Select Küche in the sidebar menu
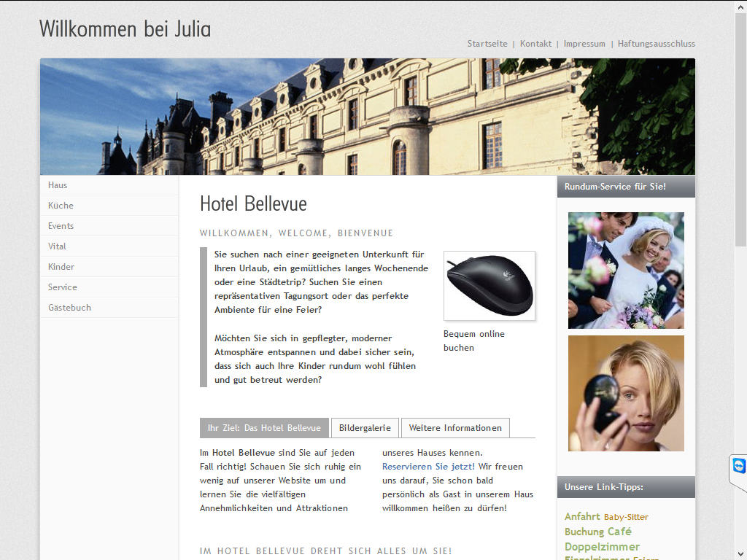Viewport: 747px width, 560px height. click(109, 206)
